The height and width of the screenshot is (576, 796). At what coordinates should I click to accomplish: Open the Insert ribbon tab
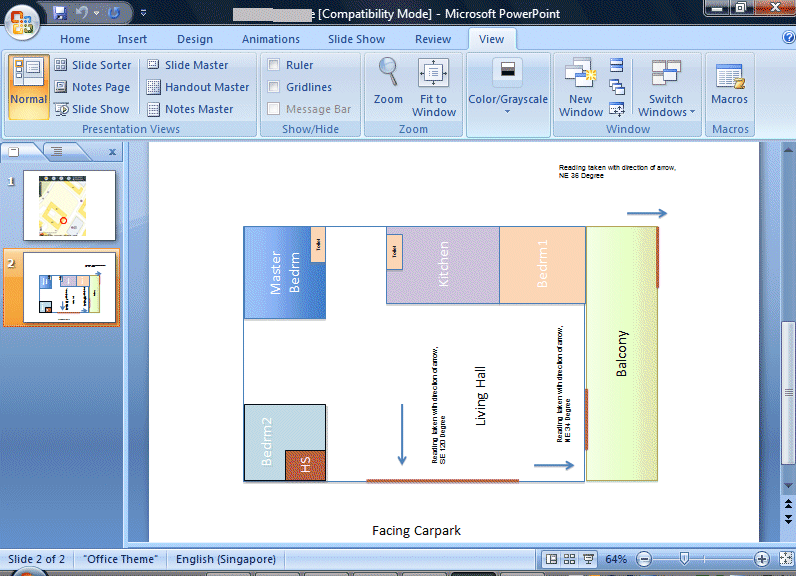pyautogui.click(x=132, y=39)
